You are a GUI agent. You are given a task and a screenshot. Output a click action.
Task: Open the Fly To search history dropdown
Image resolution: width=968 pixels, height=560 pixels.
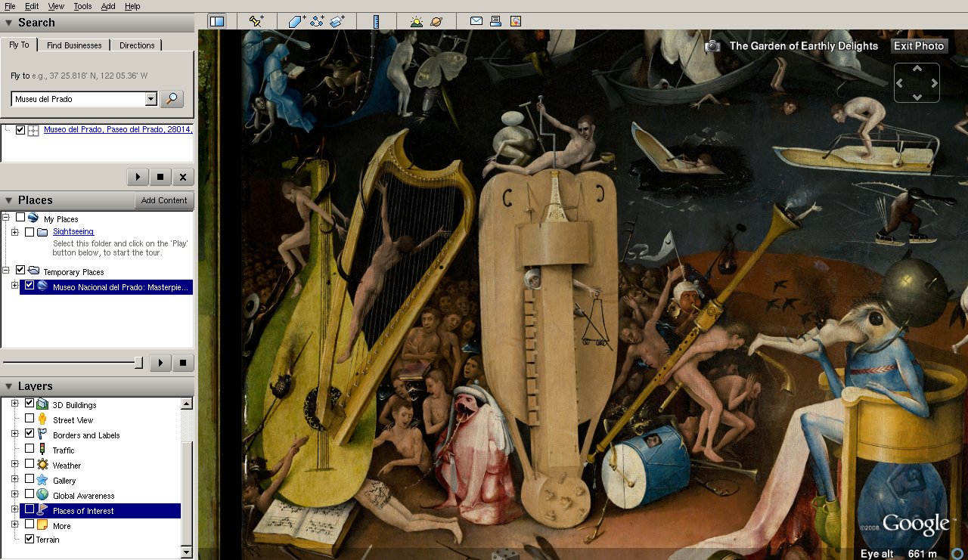(x=151, y=99)
